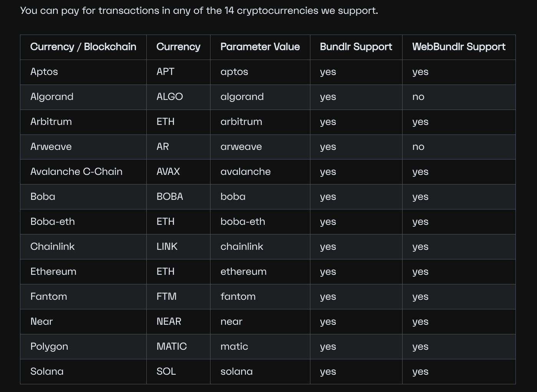Click the Solana blockchain name cell
The width and height of the screenshot is (537, 392).
tap(47, 372)
